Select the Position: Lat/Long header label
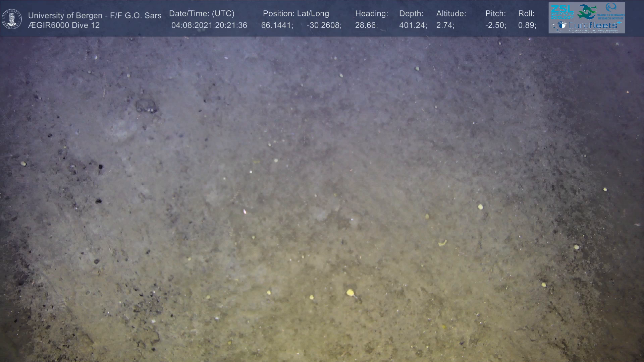Viewport: 644px width, 362px height. [x=296, y=13]
